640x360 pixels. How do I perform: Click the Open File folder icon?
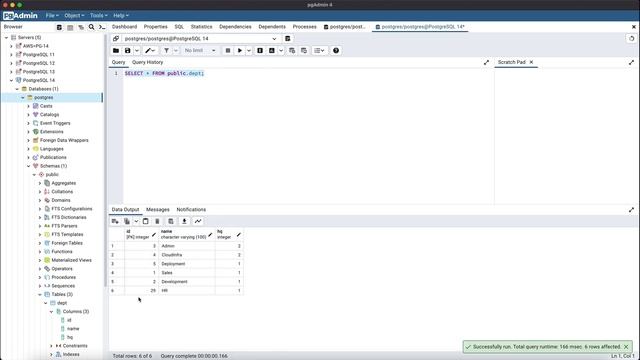pyautogui.click(x=116, y=51)
